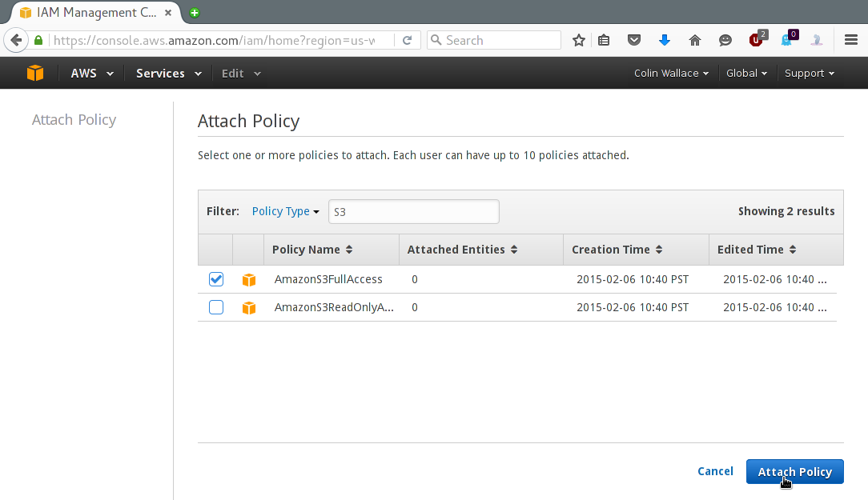The image size is (868, 500).
Task: Click the browser Search box
Action: 494,40
